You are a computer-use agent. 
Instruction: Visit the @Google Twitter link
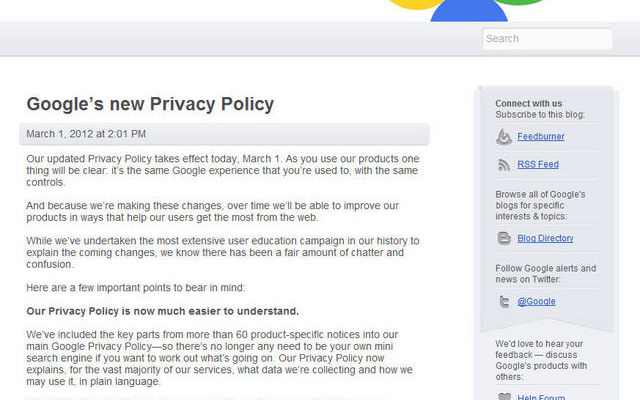pyautogui.click(x=536, y=302)
